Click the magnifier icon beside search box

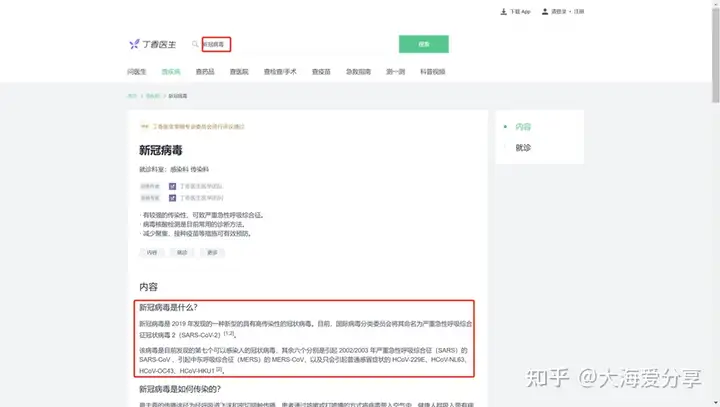pos(195,44)
